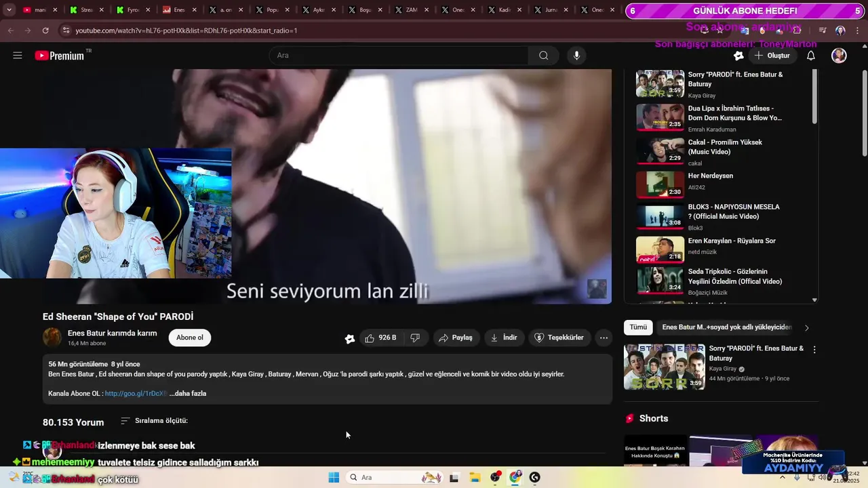Open File Explorer from taskbar
This screenshot has height=488, width=868.
click(x=475, y=477)
